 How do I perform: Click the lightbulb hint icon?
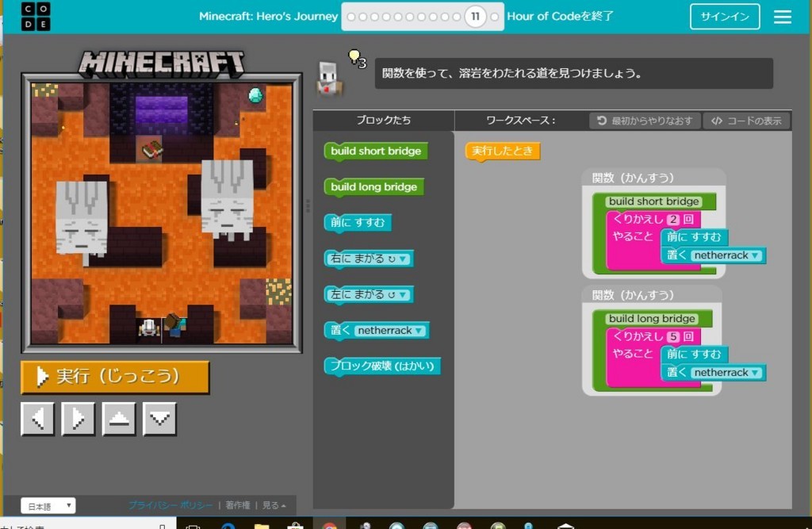pos(354,57)
